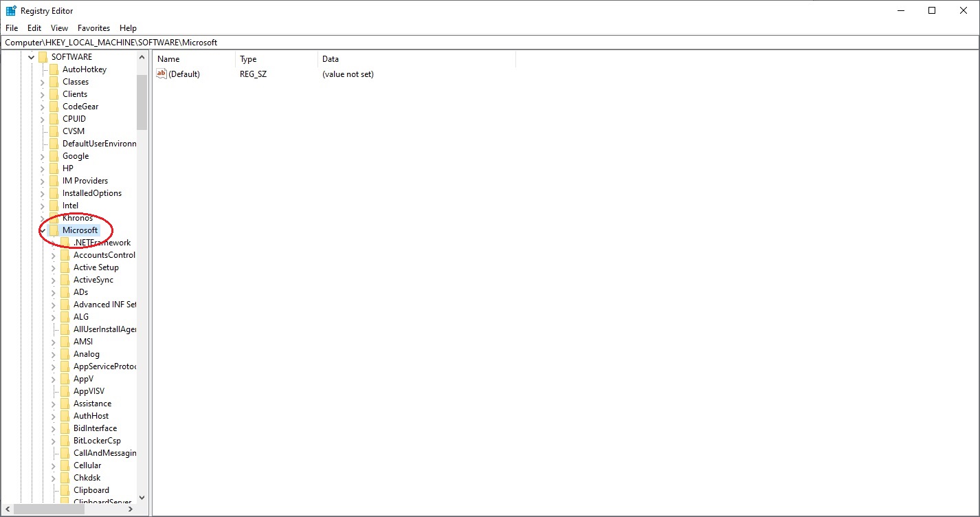Select the AllUserInstallAgent key label
Screen dimensions: 980x517
click(x=104, y=329)
